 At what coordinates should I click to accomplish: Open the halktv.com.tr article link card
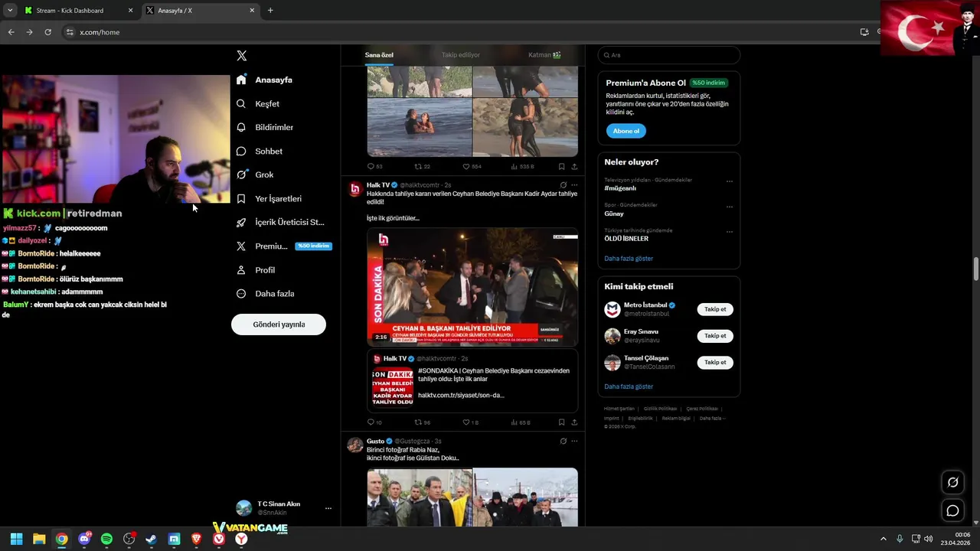click(x=472, y=381)
